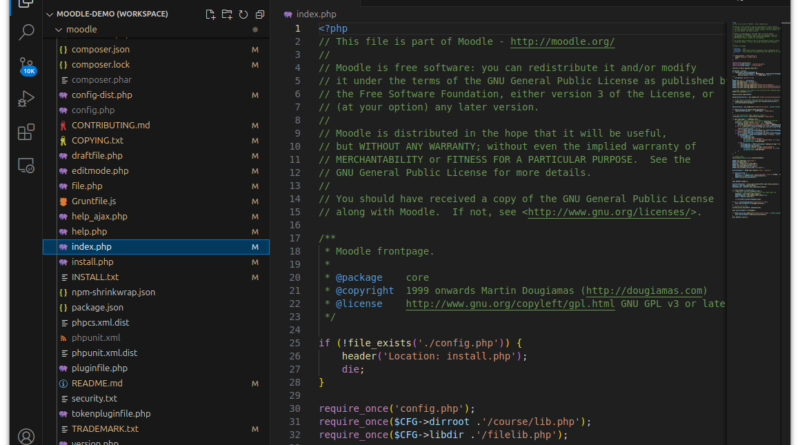The height and width of the screenshot is (445, 800).
Task: Click the header('Location: install.php') line
Action: pos(434,357)
